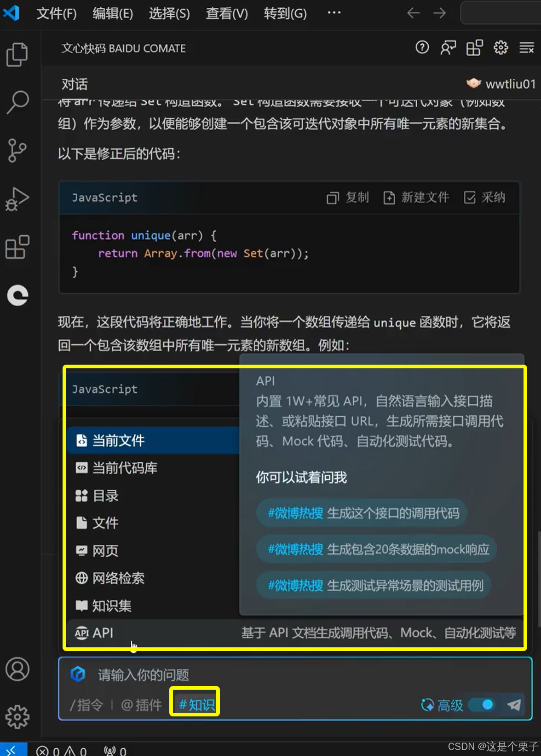Click the @插件 plugin shortcut
This screenshot has height=756, width=541.
tap(141, 705)
